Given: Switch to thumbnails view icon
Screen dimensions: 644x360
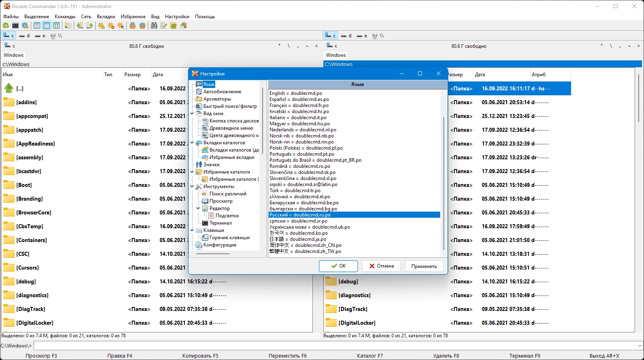Looking at the screenshot, I should [56, 26].
